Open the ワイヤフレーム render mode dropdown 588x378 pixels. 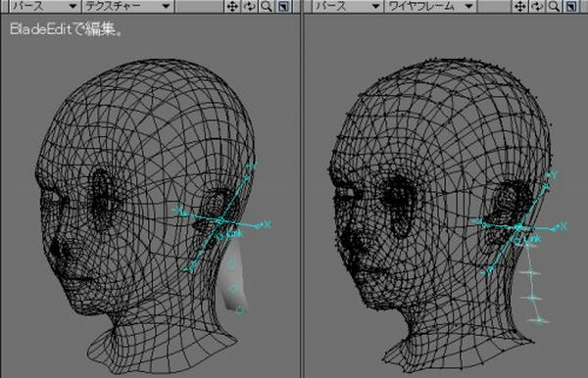tap(430, 7)
